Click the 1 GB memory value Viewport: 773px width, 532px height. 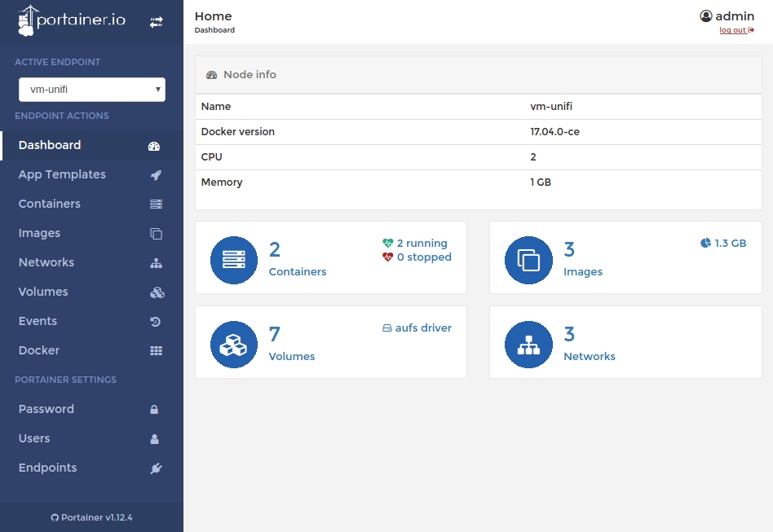point(541,182)
